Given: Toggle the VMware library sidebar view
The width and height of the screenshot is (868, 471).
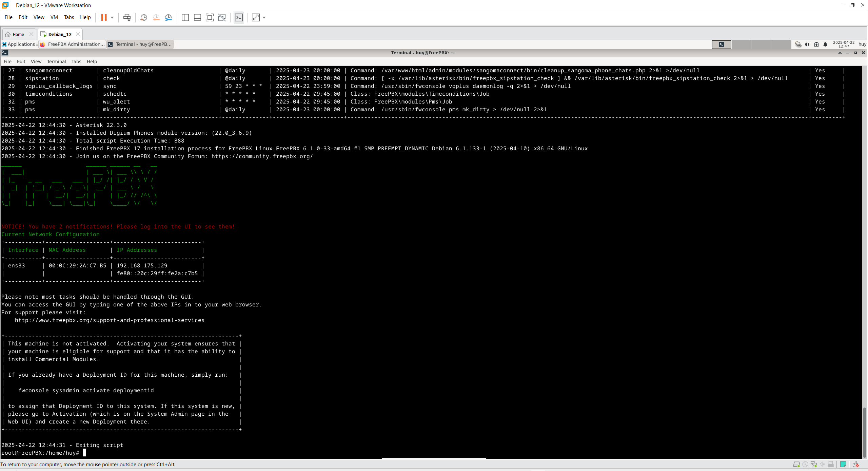Looking at the screenshot, I should [x=185, y=17].
